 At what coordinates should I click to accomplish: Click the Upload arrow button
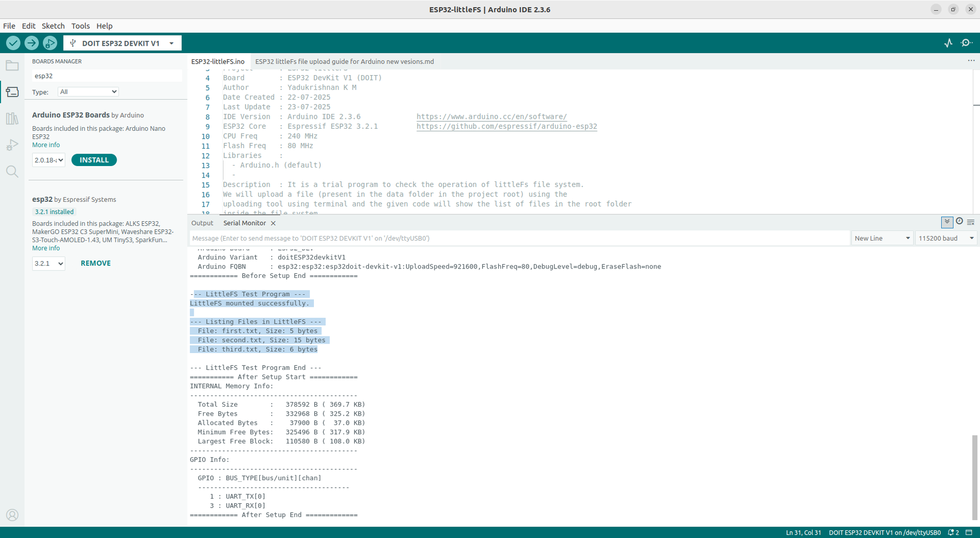coord(31,43)
